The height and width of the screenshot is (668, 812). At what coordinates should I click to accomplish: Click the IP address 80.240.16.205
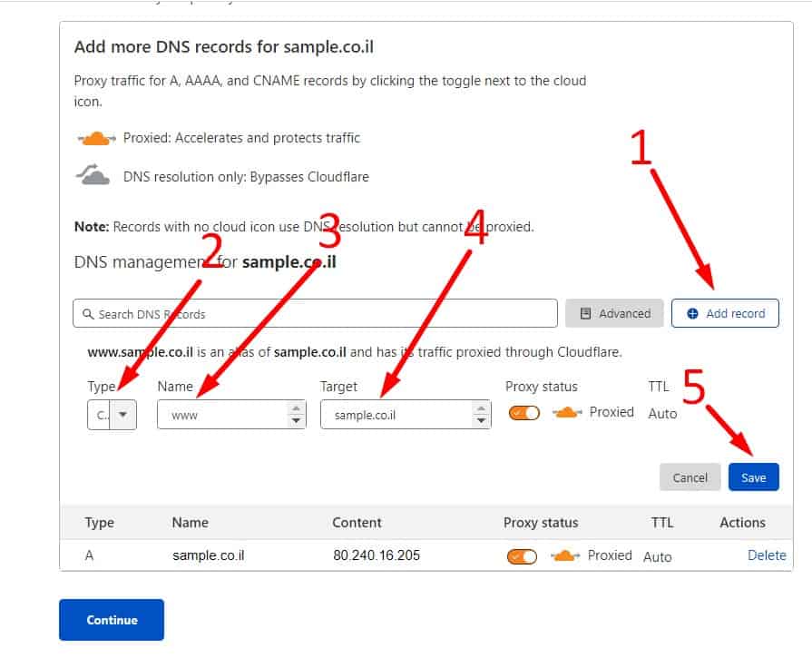coord(377,555)
